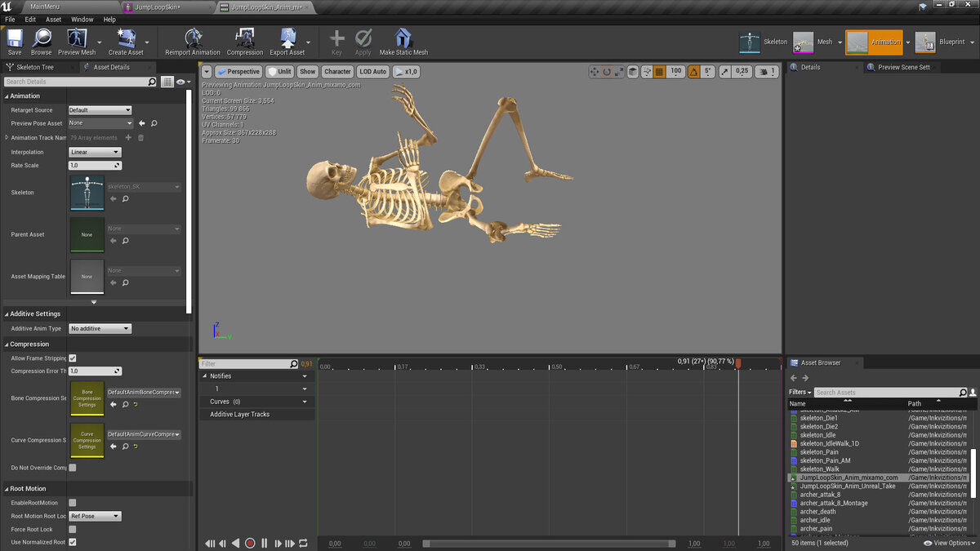Click the coordinate system cube icon
This screenshot has width=980, height=551.
click(x=633, y=72)
